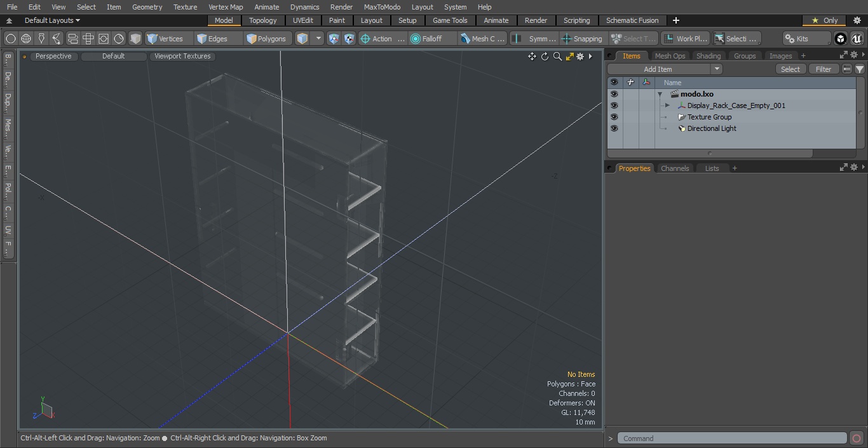Viewport: 868px width, 448px height.
Task: Click the command record circle button
Action: (x=857, y=438)
